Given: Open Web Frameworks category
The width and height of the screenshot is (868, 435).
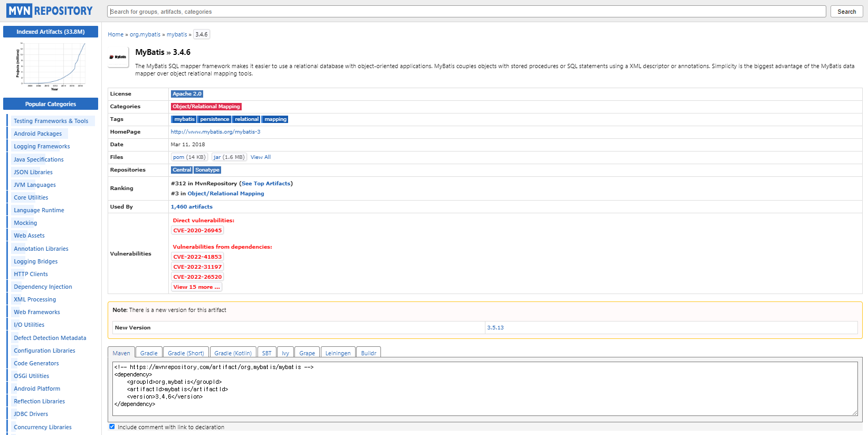Looking at the screenshot, I should [x=37, y=312].
